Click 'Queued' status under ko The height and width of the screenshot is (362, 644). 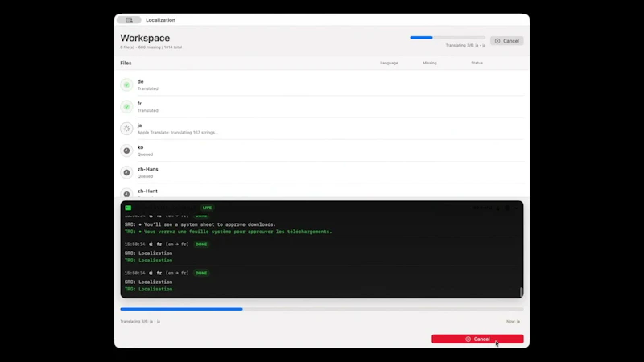click(145, 154)
